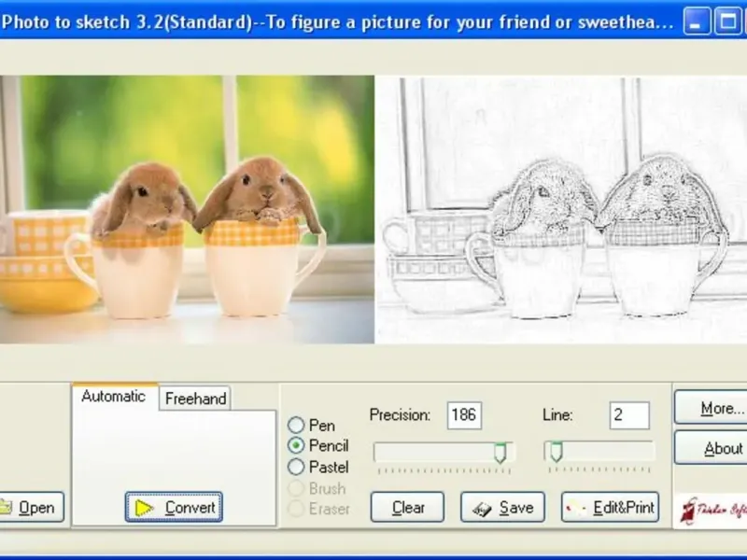
Task: Click the Line: label
Action: [x=557, y=414]
